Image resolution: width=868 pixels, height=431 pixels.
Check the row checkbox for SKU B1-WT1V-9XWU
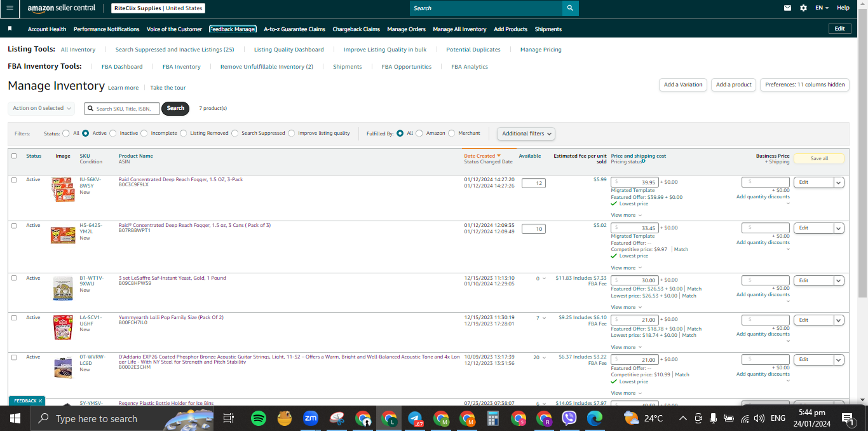14,278
